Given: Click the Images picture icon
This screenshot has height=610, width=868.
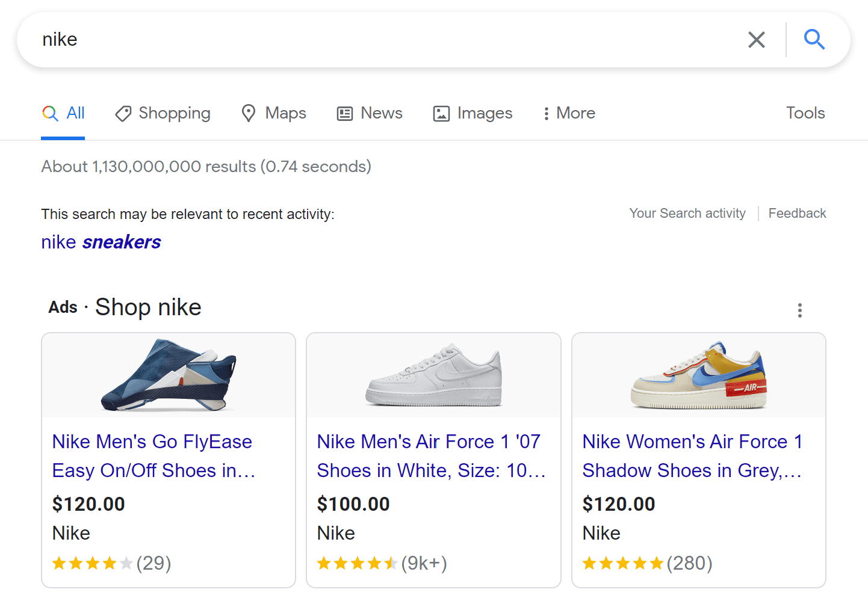Looking at the screenshot, I should [x=441, y=114].
